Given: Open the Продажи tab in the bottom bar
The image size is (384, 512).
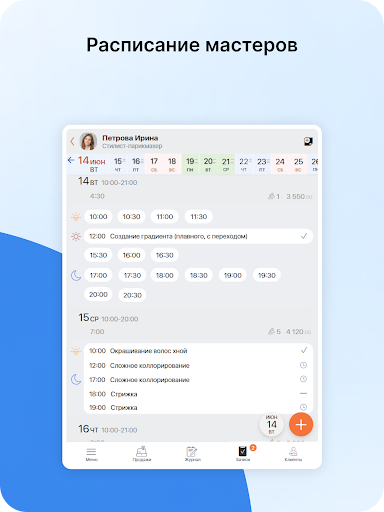Looking at the screenshot, I should pyautogui.click(x=142, y=454).
